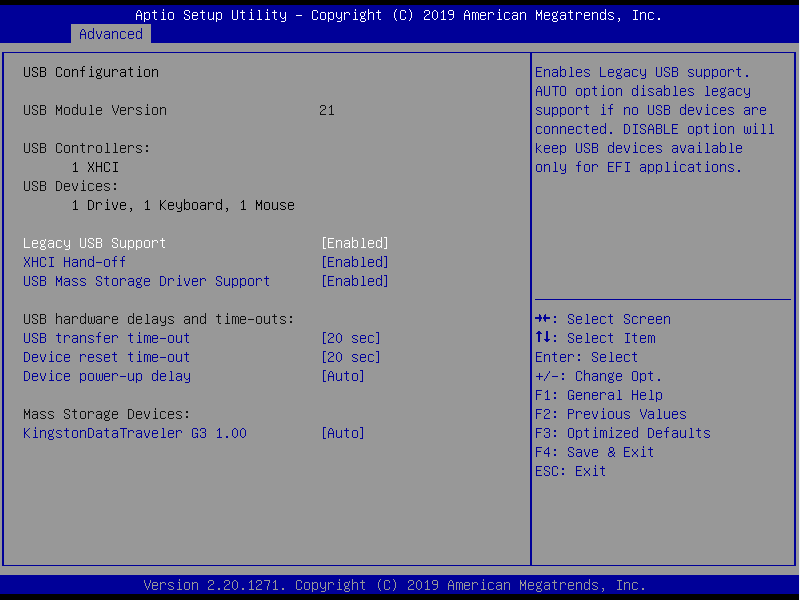
Task: Click the left-right arrows icon for Select Screen
Action: [x=543, y=319]
